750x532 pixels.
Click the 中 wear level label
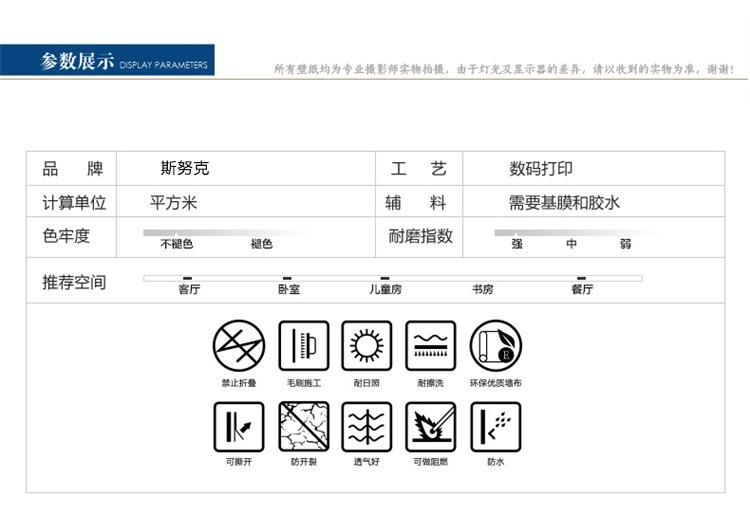[x=571, y=244]
